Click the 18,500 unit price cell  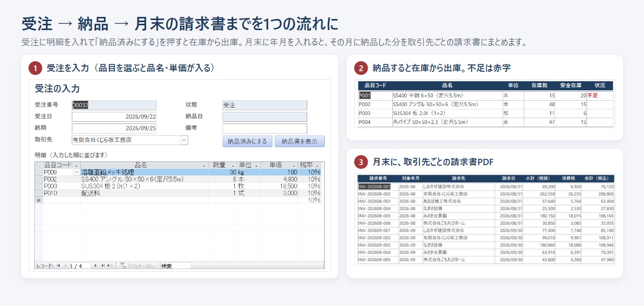pyautogui.click(x=279, y=186)
